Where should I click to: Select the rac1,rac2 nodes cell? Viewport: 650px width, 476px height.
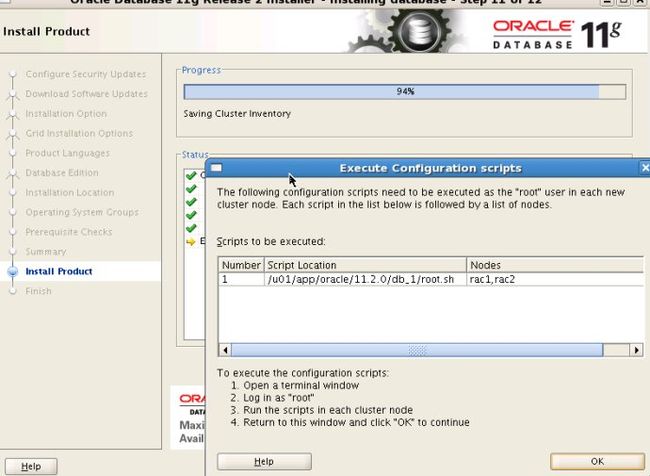[555, 279]
